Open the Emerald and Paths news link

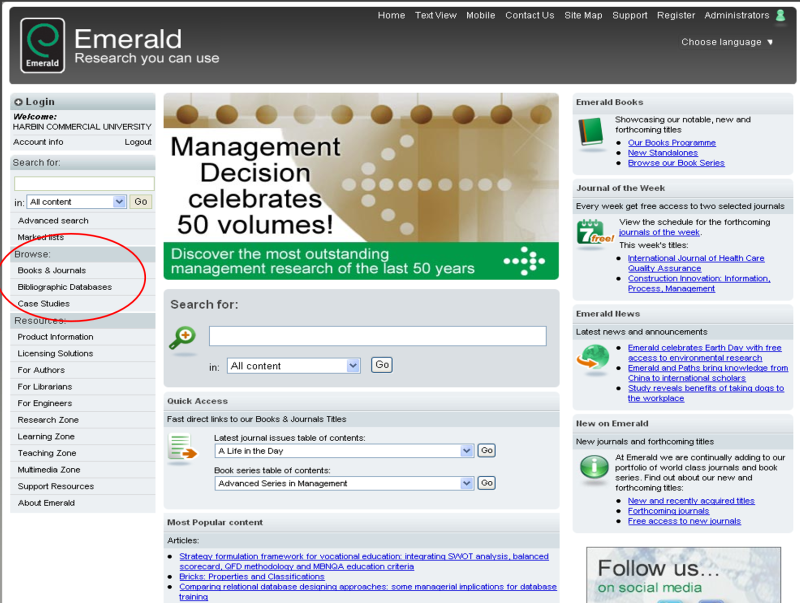point(708,373)
